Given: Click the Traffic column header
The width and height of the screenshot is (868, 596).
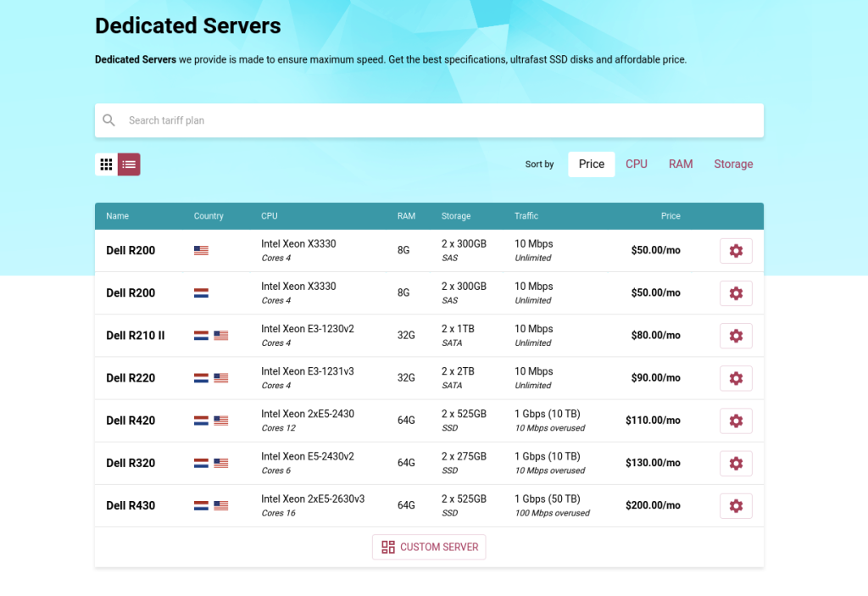Looking at the screenshot, I should (x=526, y=216).
